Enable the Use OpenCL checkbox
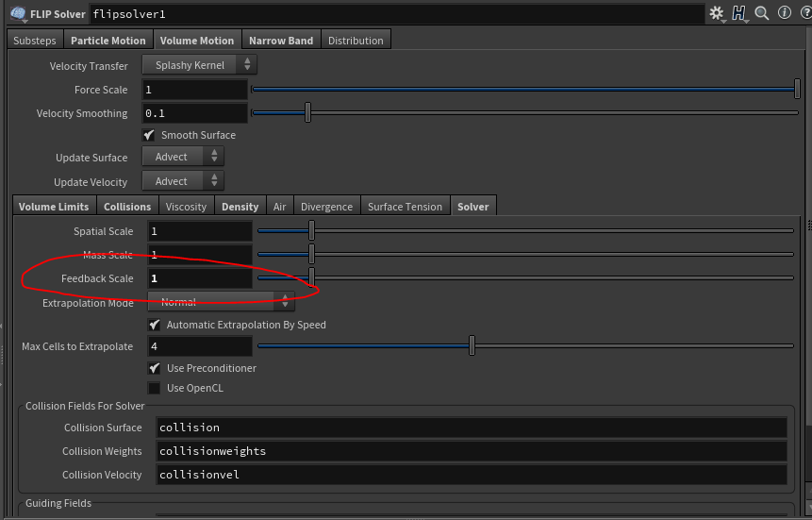The image size is (812, 520). click(x=155, y=388)
